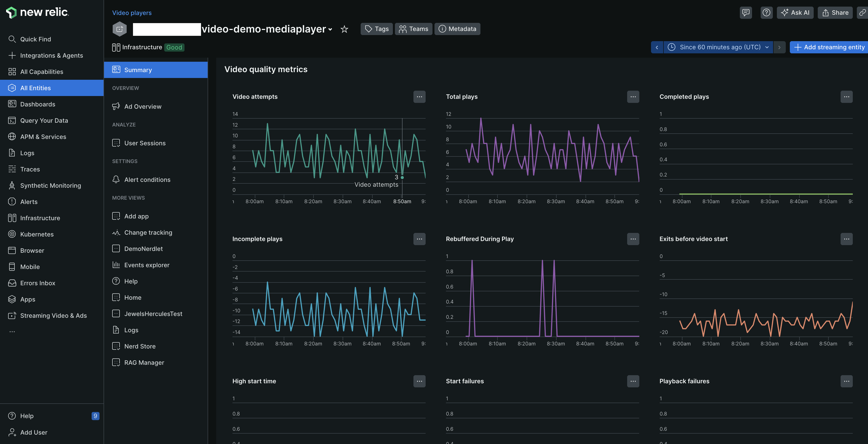Open the Since 60 minutes ago time picker
The height and width of the screenshot is (444, 868).
point(720,47)
